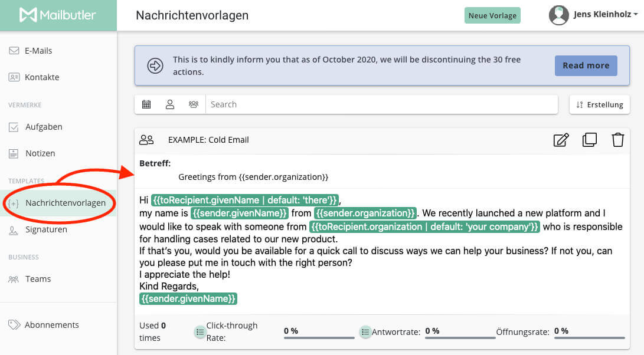Click the Used 0 times text
The width and height of the screenshot is (644, 355).
[153, 331]
